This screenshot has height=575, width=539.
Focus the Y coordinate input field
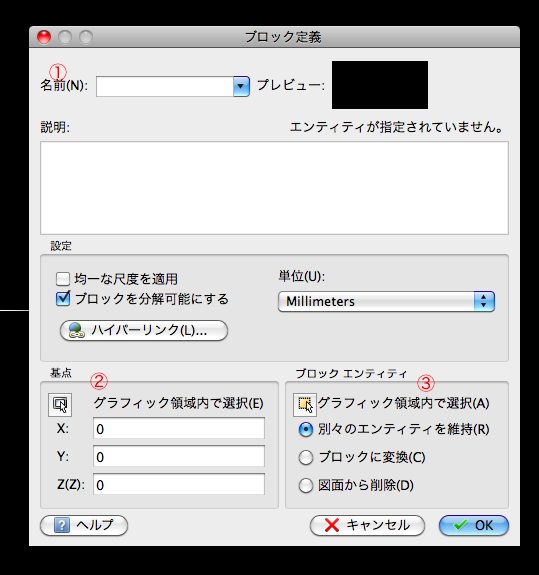[x=179, y=456]
